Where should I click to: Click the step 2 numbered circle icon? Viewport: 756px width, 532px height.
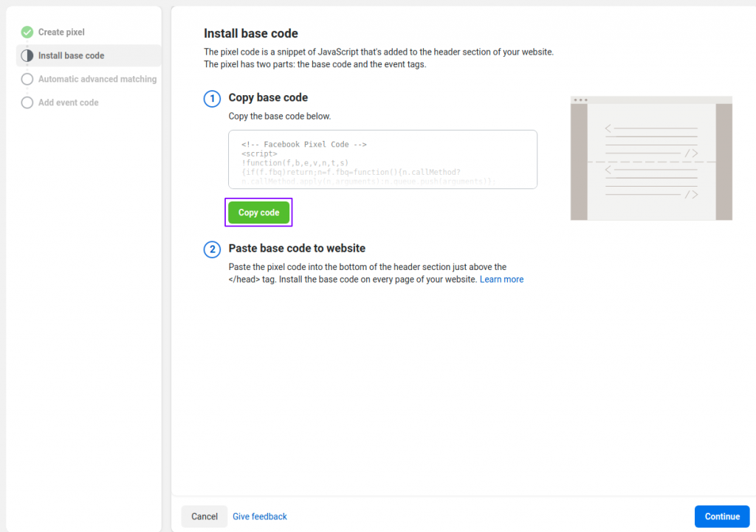point(212,249)
